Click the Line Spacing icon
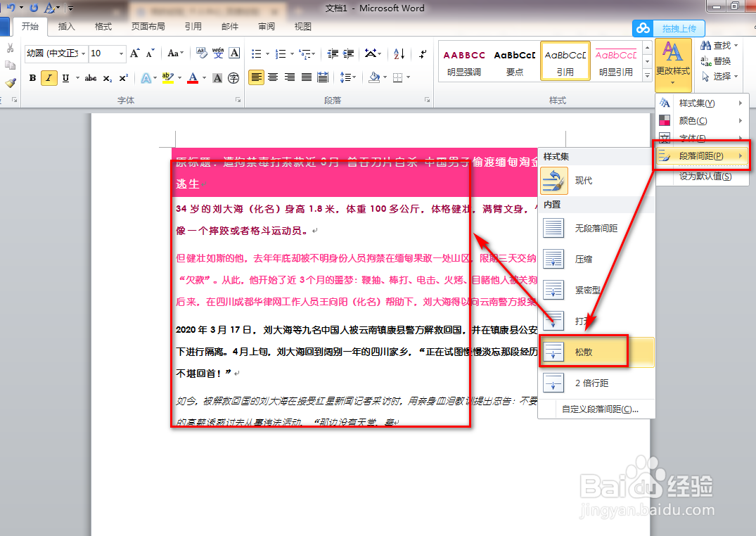Viewport: 756px width, 536px height. pos(345,77)
